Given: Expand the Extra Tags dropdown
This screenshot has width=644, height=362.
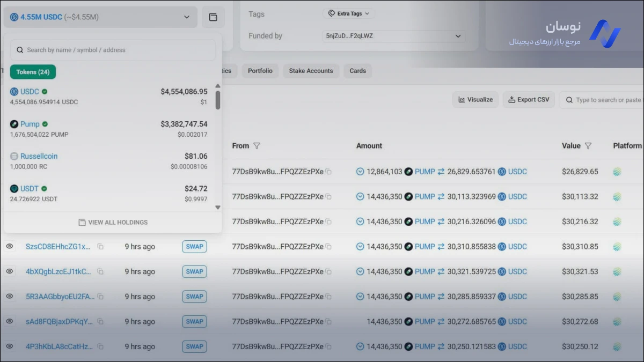Looking at the screenshot, I should 349,13.
